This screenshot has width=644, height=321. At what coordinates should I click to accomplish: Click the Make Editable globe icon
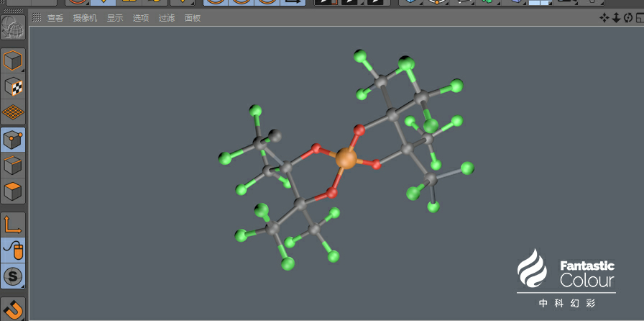coord(13,27)
